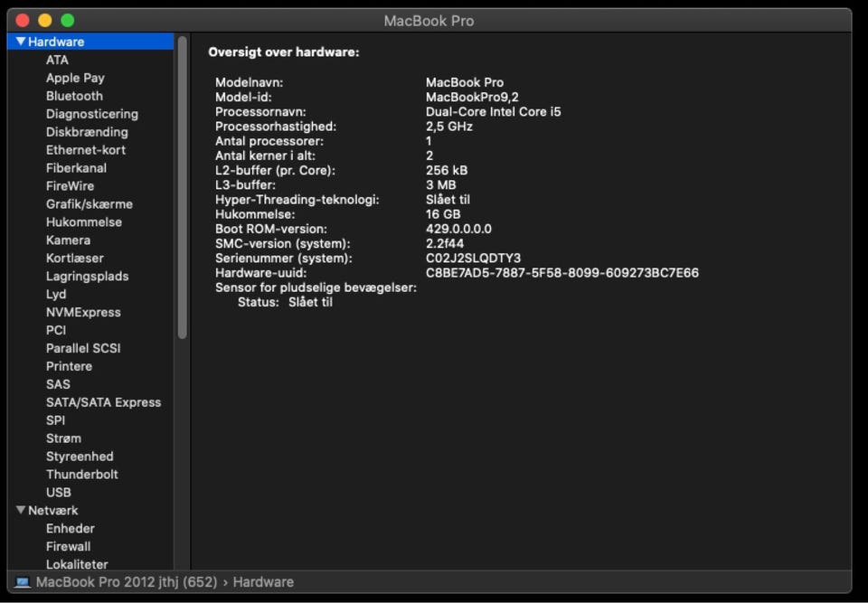Select Styreenhed in the sidebar
Viewport: 868px width, 603px height.
(x=80, y=457)
